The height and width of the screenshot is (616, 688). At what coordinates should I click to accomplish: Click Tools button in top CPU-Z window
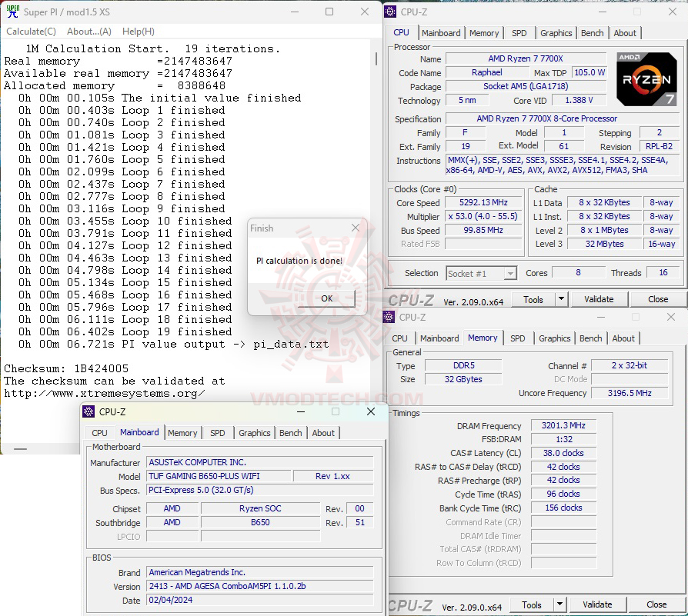point(533,300)
